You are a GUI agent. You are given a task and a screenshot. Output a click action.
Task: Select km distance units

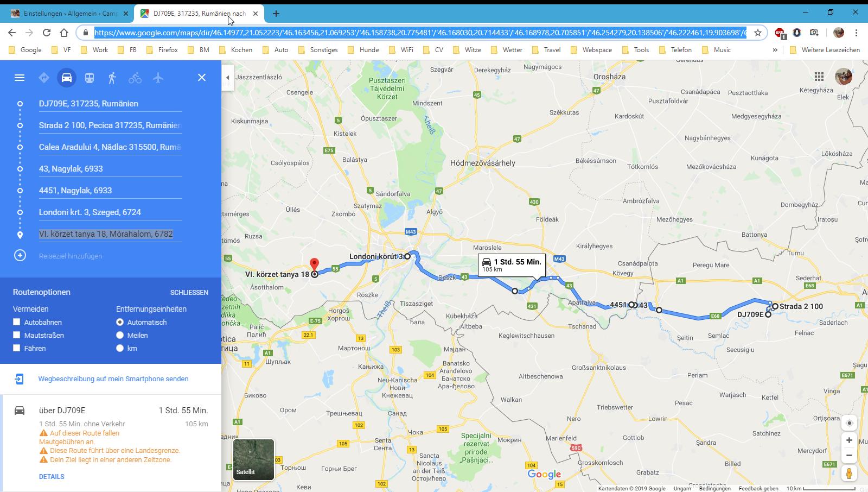point(120,348)
